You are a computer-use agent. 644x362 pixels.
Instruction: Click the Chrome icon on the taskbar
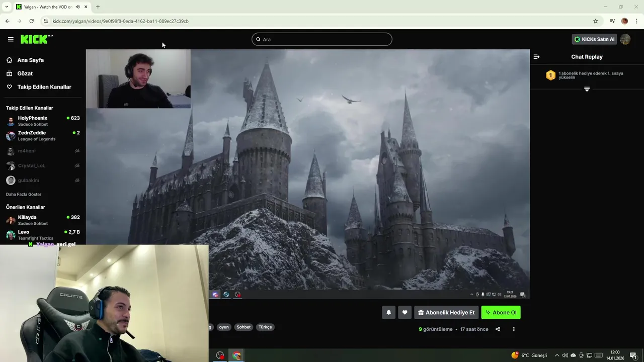236,355
